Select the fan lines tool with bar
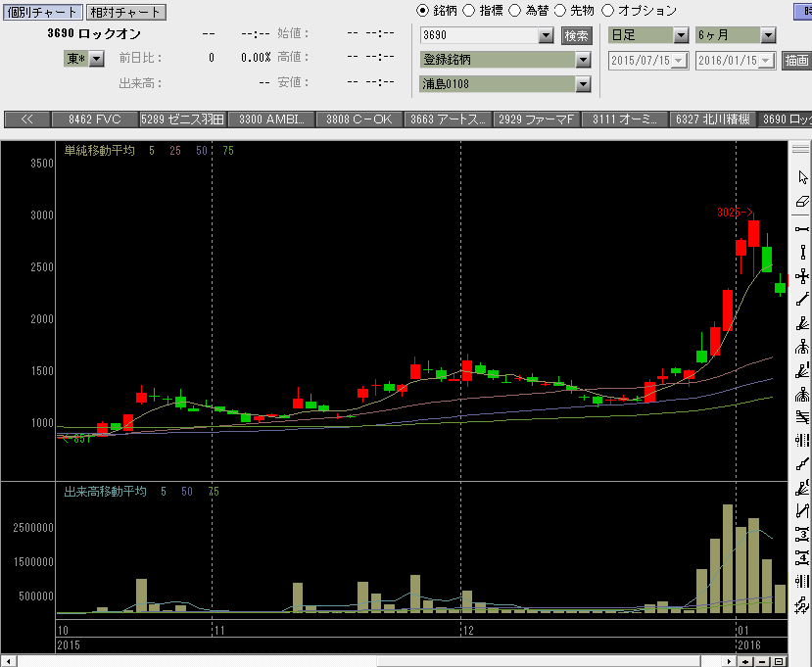 click(x=802, y=371)
